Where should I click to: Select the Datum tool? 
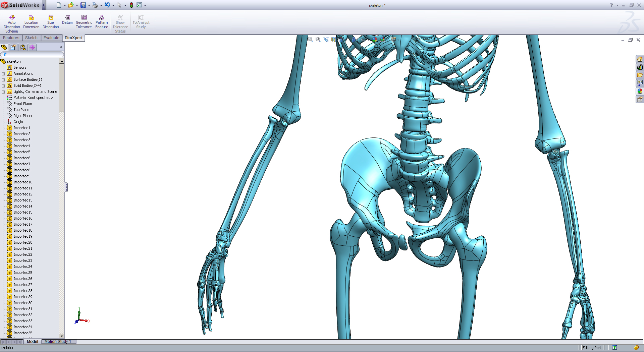tap(67, 20)
